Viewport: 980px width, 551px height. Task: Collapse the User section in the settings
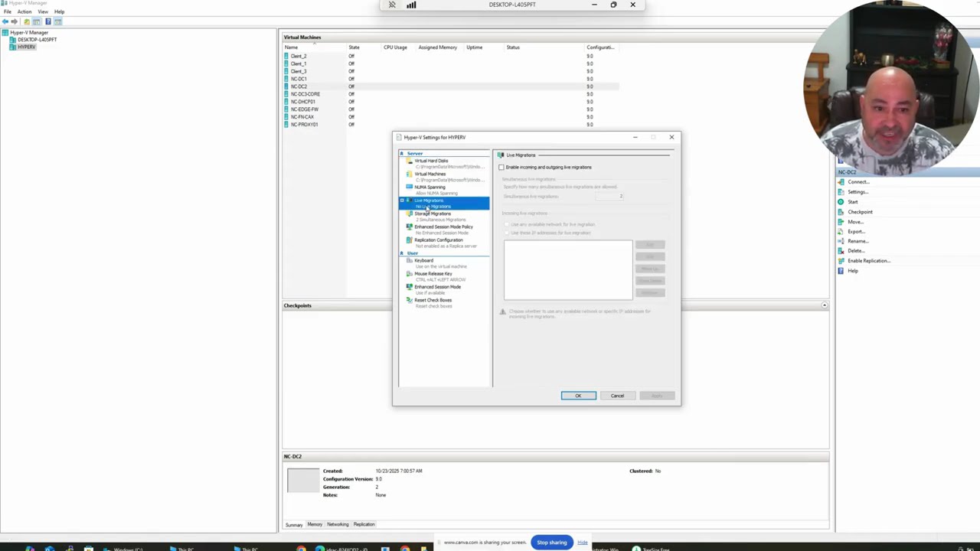(402, 253)
